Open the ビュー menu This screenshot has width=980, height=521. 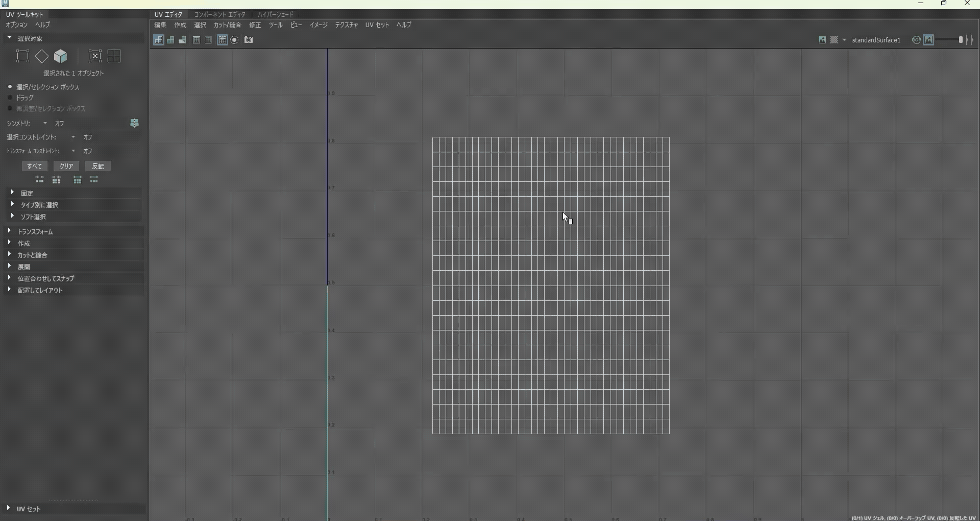click(x=296, y=25)
